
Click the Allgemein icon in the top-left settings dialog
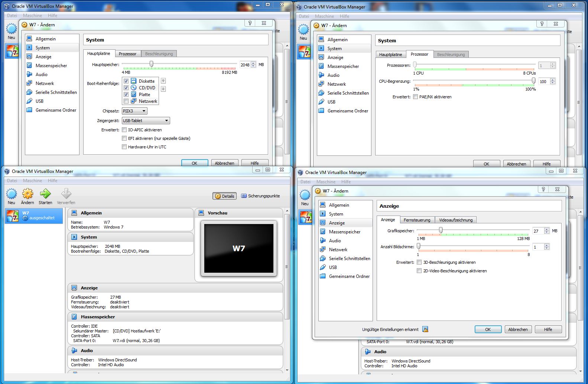(x=29, y=39)
